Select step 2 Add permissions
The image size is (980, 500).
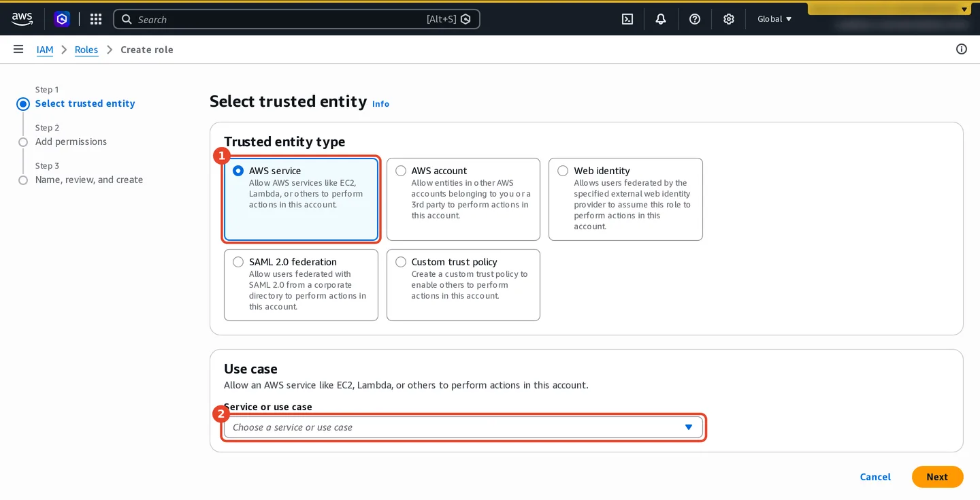pyautogui.click(x=71, y=141)
